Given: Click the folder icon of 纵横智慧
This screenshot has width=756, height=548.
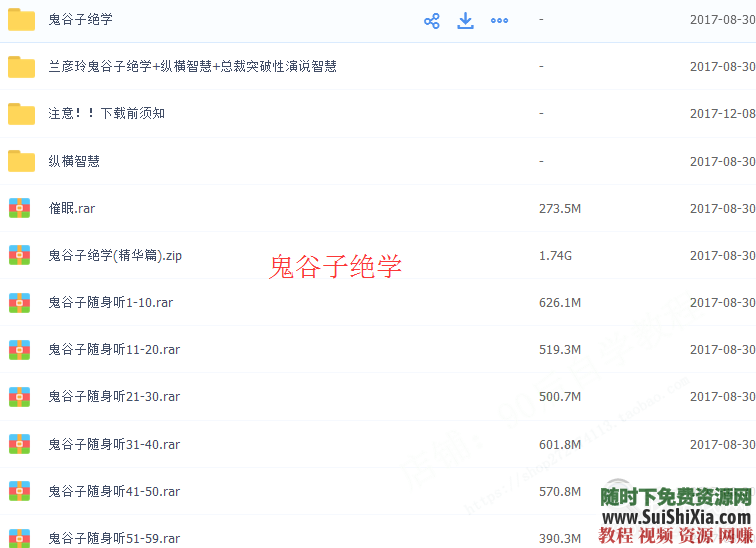Looking at the screenshot, I should pos(21,161).
